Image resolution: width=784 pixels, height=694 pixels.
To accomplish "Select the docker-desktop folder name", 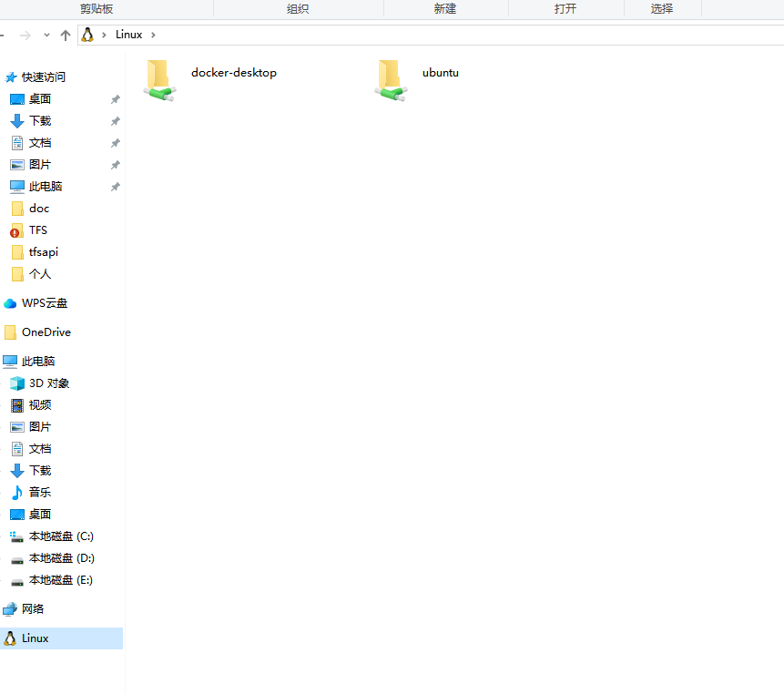I will point(233,73).
